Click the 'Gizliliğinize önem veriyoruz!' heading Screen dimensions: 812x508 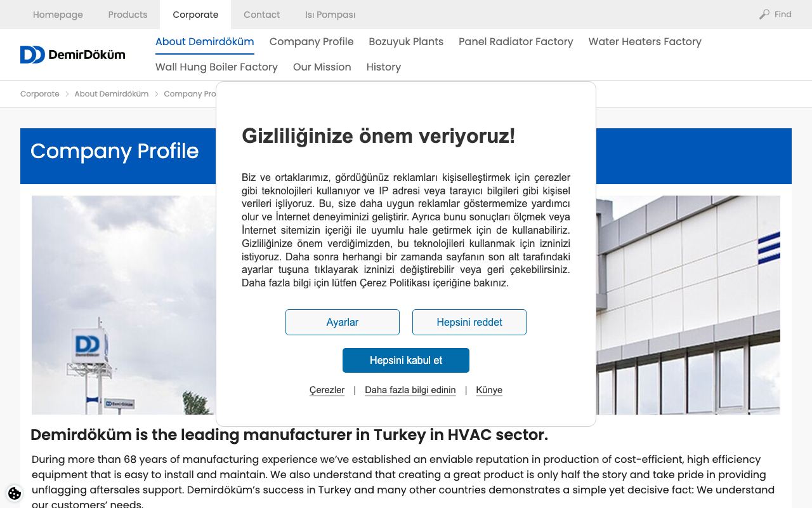tap(378, 136)
